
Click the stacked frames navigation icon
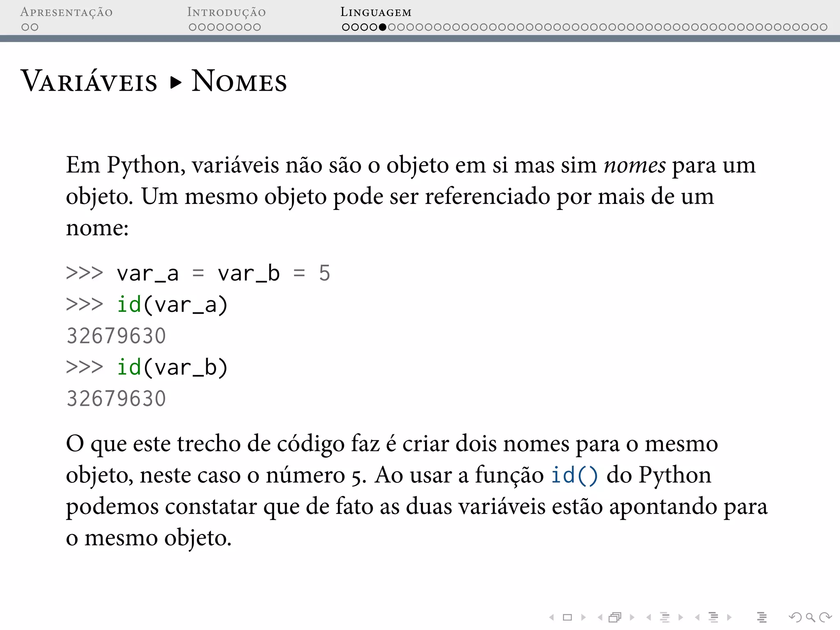click(615, 617)
